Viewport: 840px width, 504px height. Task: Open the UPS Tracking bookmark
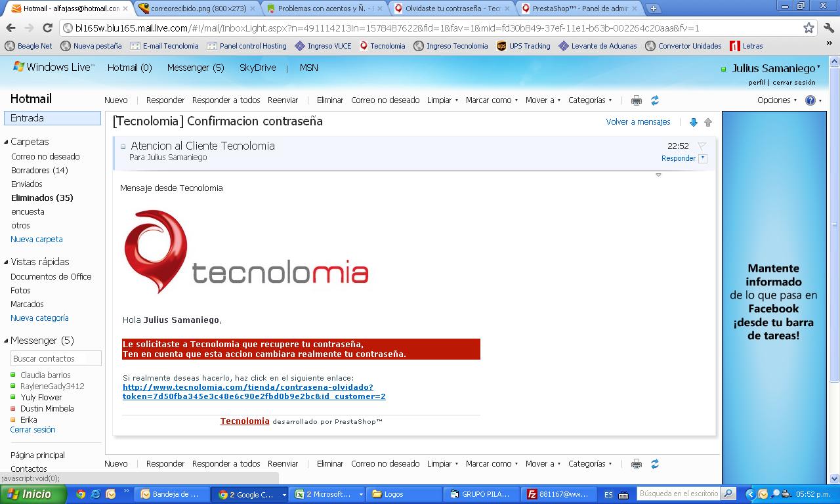pyautogui.click(x=523, y=46)
